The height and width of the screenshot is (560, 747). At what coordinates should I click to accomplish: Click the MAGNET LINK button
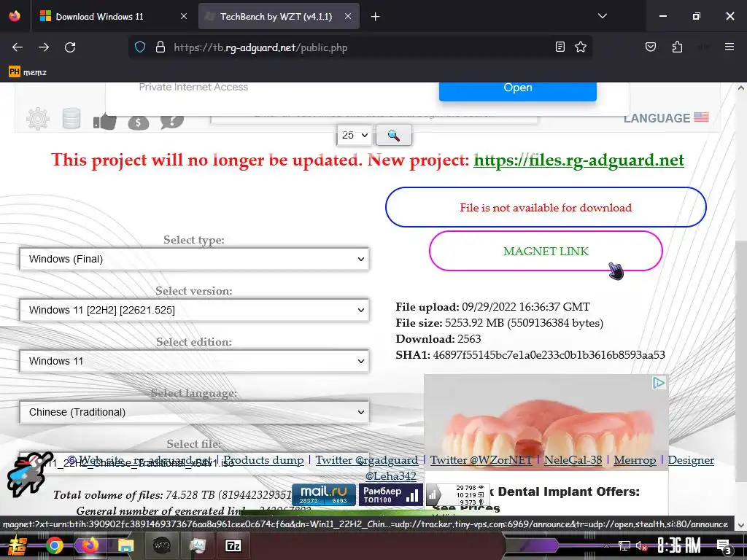point(546,251)
